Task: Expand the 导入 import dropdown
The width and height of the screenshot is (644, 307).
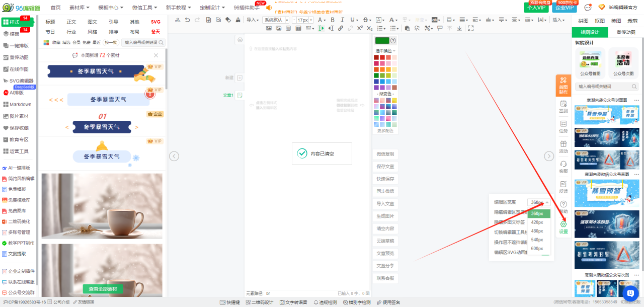Action: [252, 20]
